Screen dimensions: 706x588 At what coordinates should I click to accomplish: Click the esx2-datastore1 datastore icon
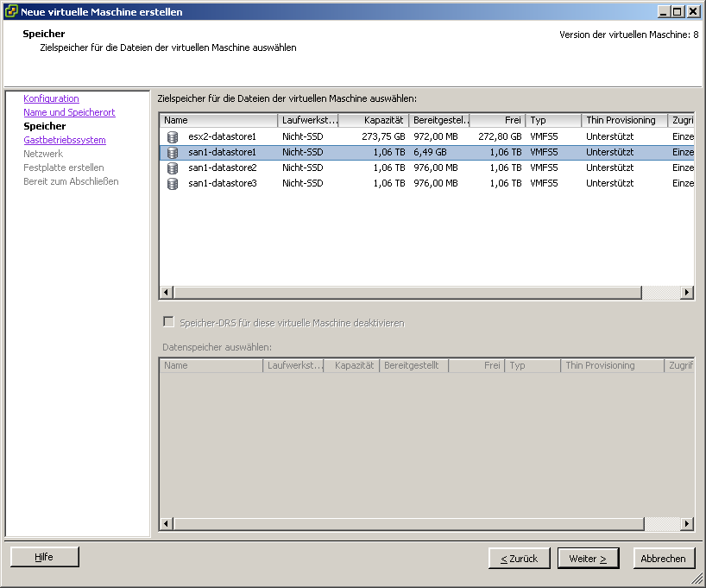173,136
